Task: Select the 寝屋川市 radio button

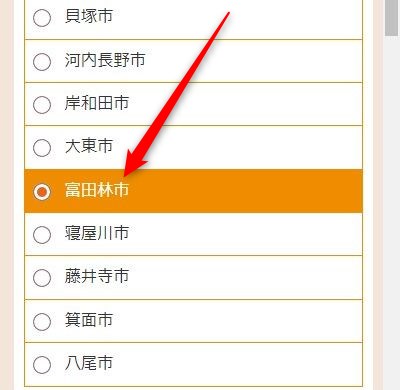Action: tap(42, 235)
